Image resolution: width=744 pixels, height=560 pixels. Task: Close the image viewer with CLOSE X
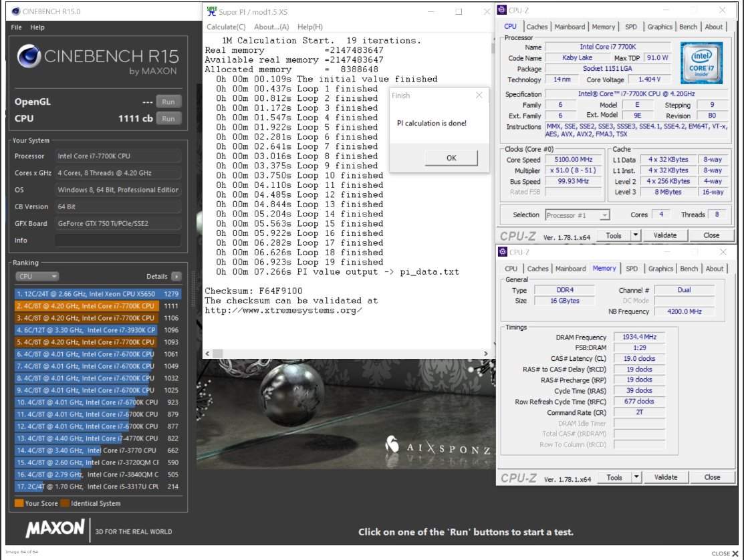pyautogui.click(x=725, y=553)
